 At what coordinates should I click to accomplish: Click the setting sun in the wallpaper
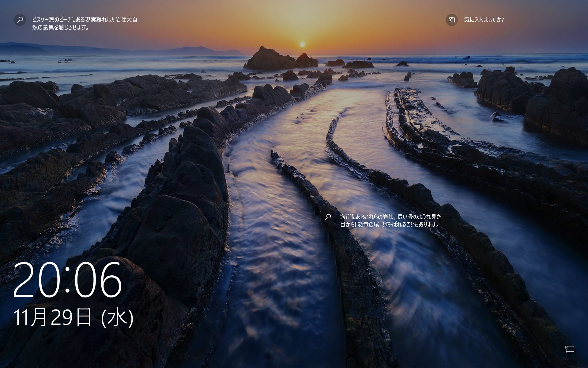click(x=302, y=45)
